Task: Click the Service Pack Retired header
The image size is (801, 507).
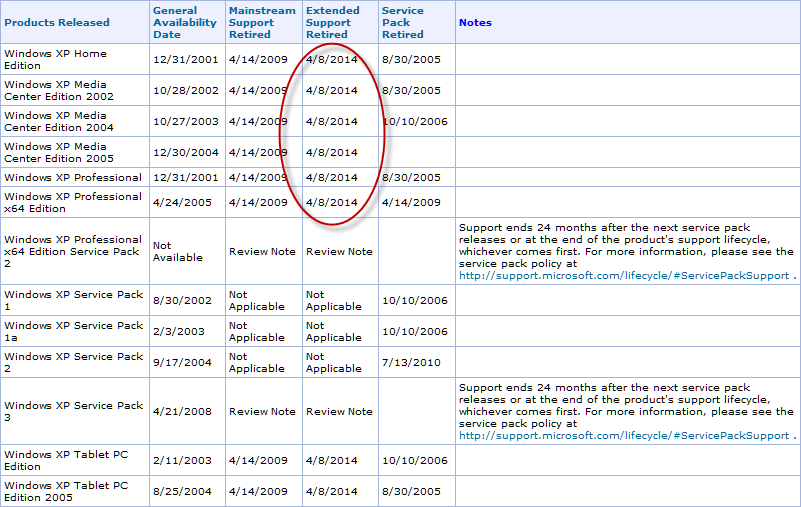Action: 403,22
